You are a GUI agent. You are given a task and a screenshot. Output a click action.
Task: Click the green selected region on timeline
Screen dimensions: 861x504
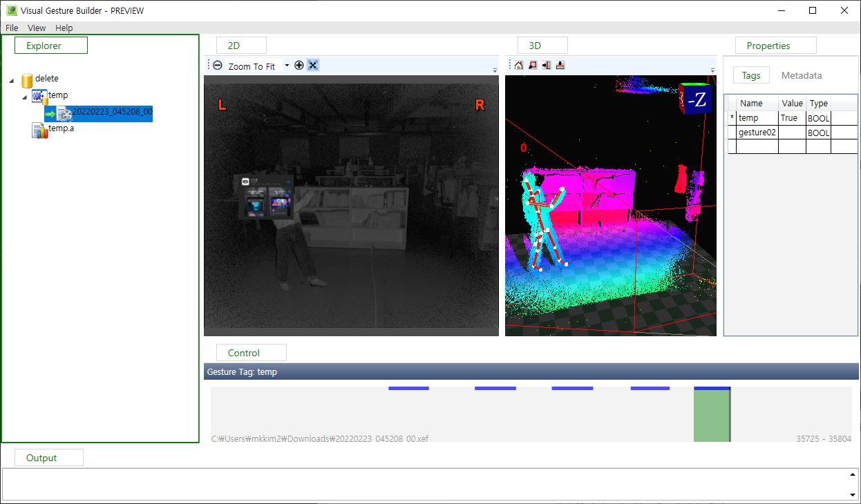pos(712,416)
